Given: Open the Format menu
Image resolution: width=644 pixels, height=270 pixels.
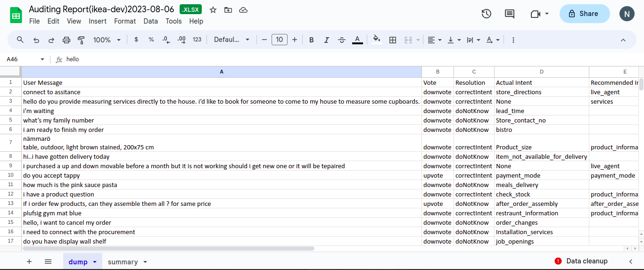Looking at the screenshot, I should click(x=124, y=21).
